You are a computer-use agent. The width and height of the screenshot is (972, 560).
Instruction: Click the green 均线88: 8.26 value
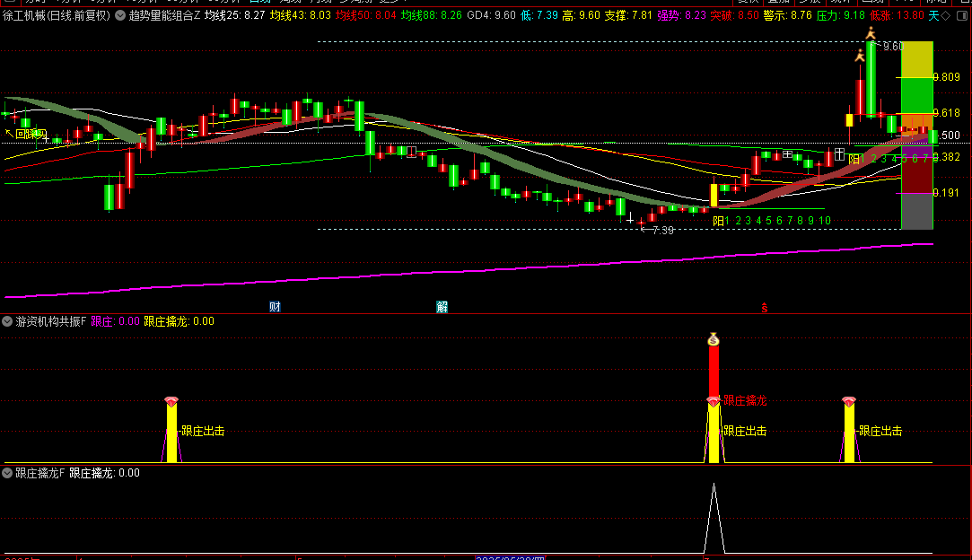coord(432,15)
